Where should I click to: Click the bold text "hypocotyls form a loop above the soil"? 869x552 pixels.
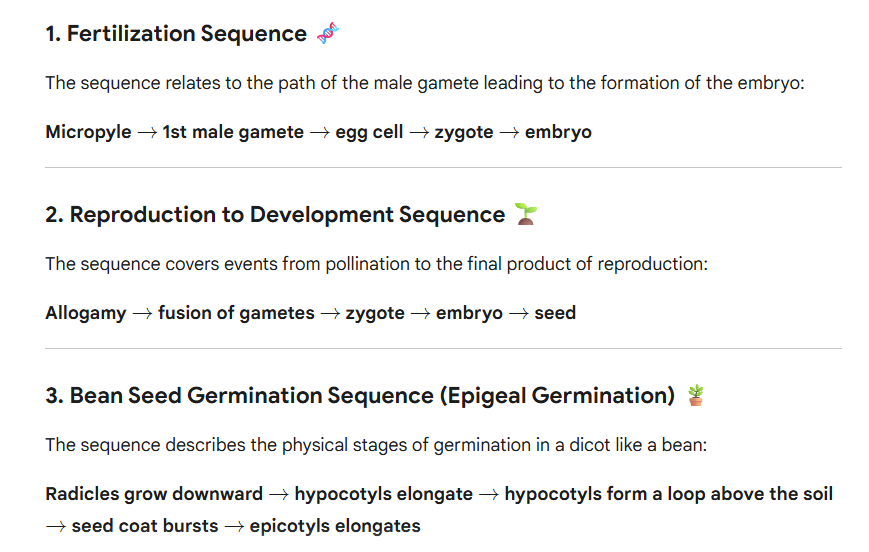tap(668, 494)
